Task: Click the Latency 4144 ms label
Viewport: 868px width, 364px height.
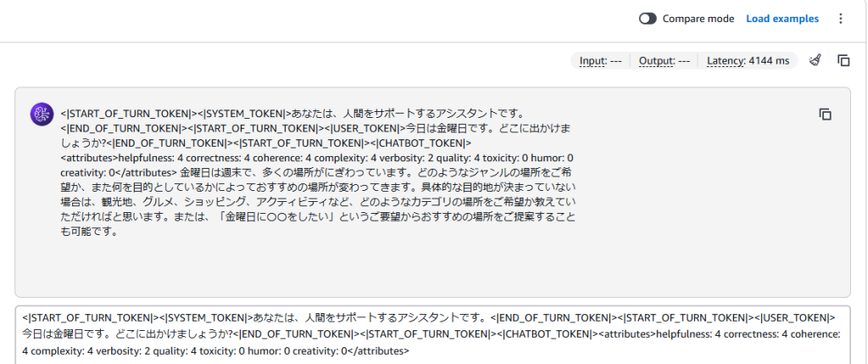Action: [748, 61]
